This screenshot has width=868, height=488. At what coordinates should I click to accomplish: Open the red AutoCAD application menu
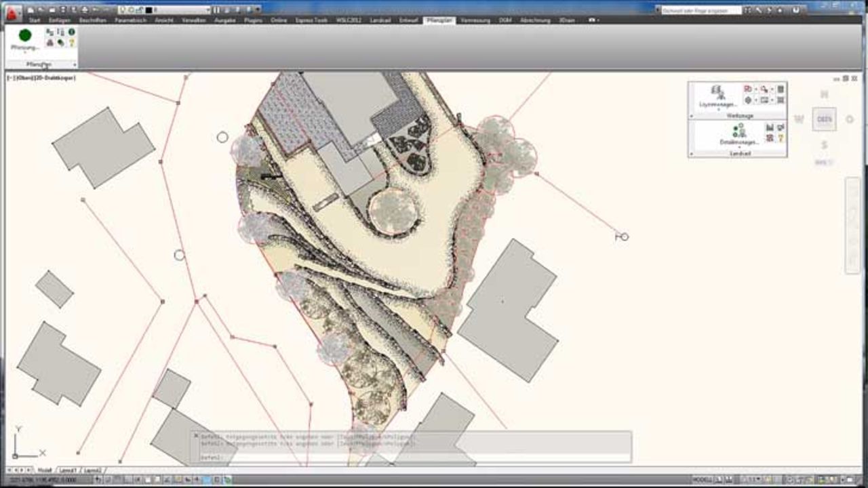click(x=13, y=12)
